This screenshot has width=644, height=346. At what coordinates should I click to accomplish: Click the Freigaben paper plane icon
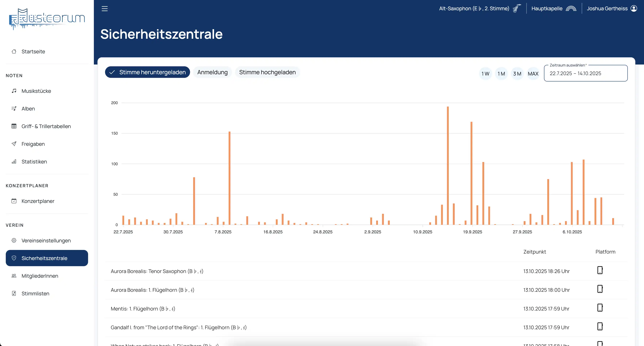14,144
